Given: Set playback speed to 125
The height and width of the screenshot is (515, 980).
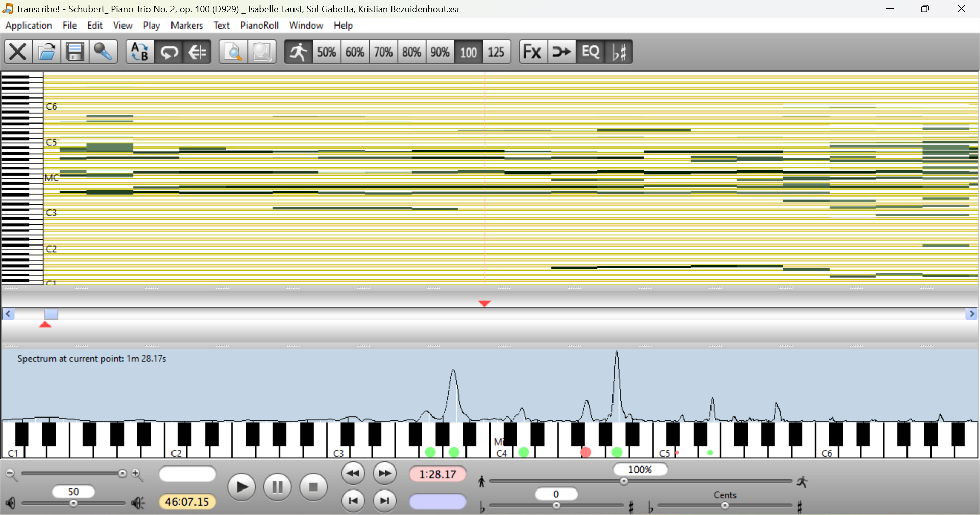Looking at the screenshot, I should (x=496, y=52).
